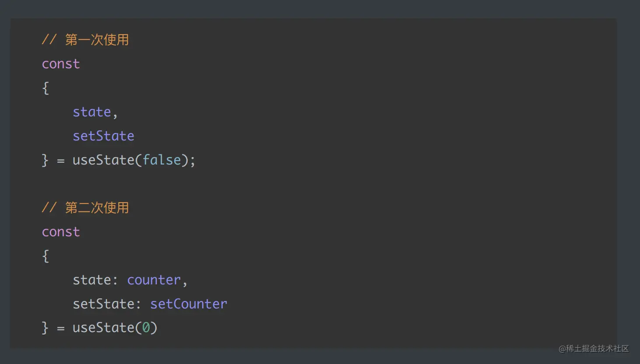Click the "setState" key before setCounter
The height and width of the screenshot is (364, 640).
[x=103, y=304]
